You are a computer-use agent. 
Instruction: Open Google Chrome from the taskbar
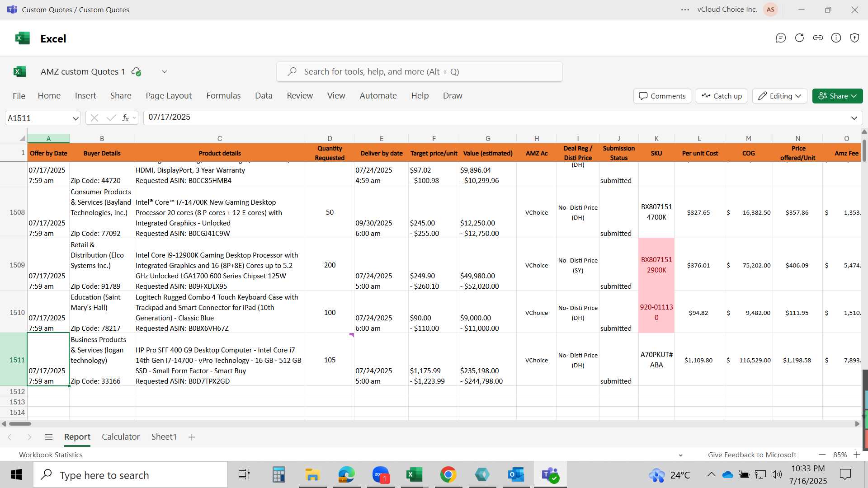pyautogui.click(x=448, y=475)
